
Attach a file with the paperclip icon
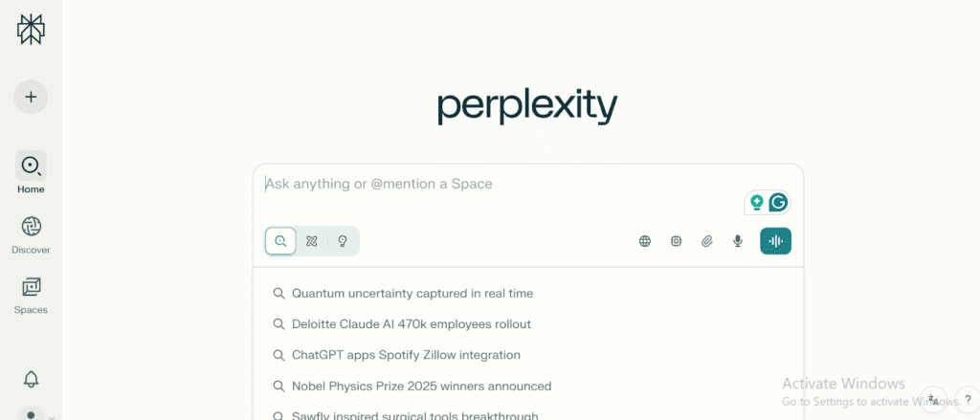pos(707,241)
